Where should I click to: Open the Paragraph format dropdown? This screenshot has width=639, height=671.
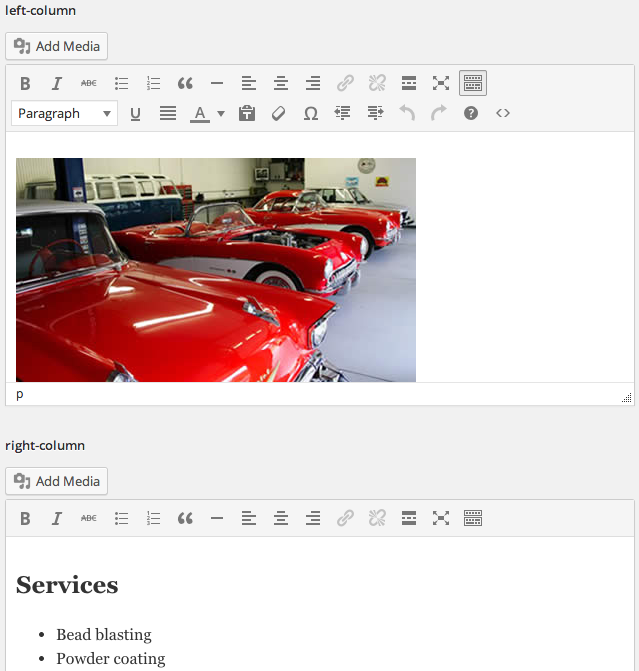point(65,114)
